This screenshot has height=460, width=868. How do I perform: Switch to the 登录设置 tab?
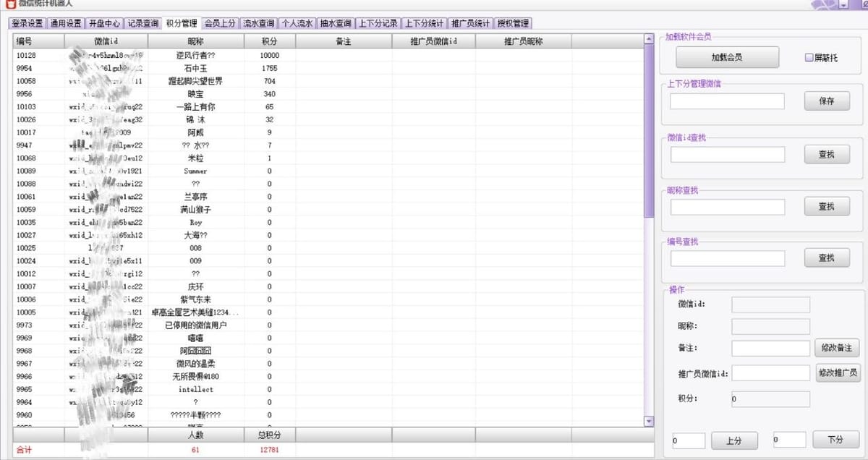click(27, 23)
